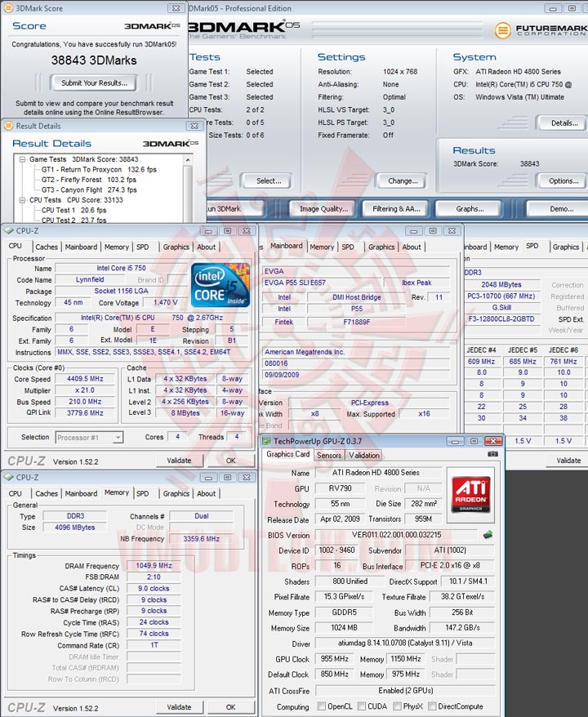Screen dimensions: 588x717
Task: Collapse the CPU Tests tree node
Action: click(x=22, y=200)
